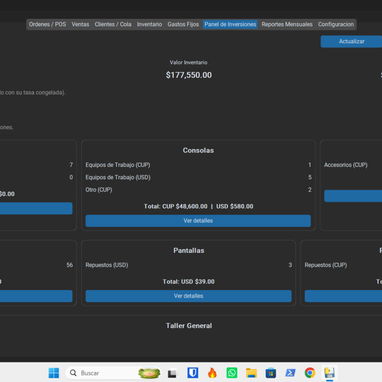The height and width of the screenshot is (382, 382).
Task: Select the Panel de Inversiones tab
Action: [x=230, y=24]
